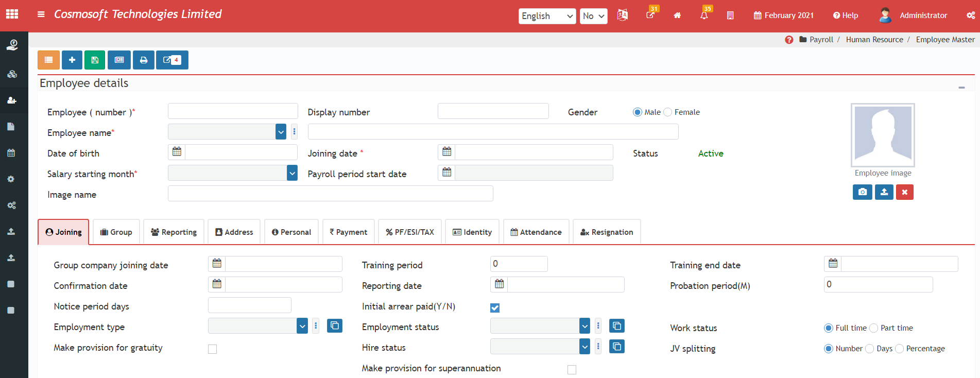
Task: Open the external link toolbar button showing 4
Action: [x=172, y=60]
